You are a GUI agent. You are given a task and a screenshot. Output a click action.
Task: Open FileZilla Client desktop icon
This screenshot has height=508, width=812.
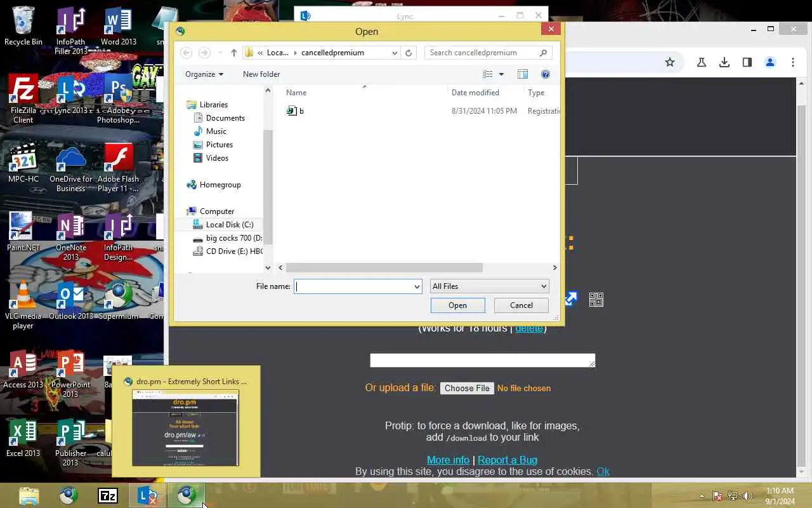(x=23, y=99)
